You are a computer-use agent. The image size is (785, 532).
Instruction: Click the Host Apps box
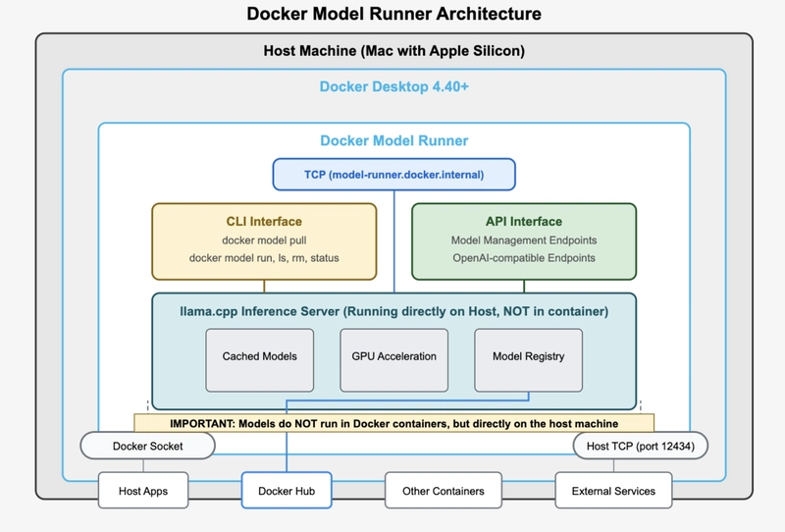143,491
